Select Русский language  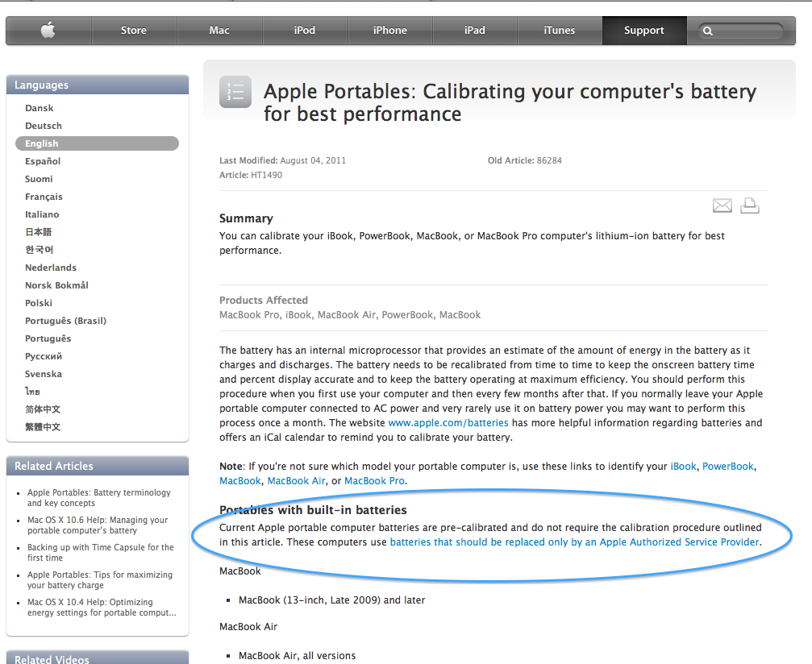44,356
